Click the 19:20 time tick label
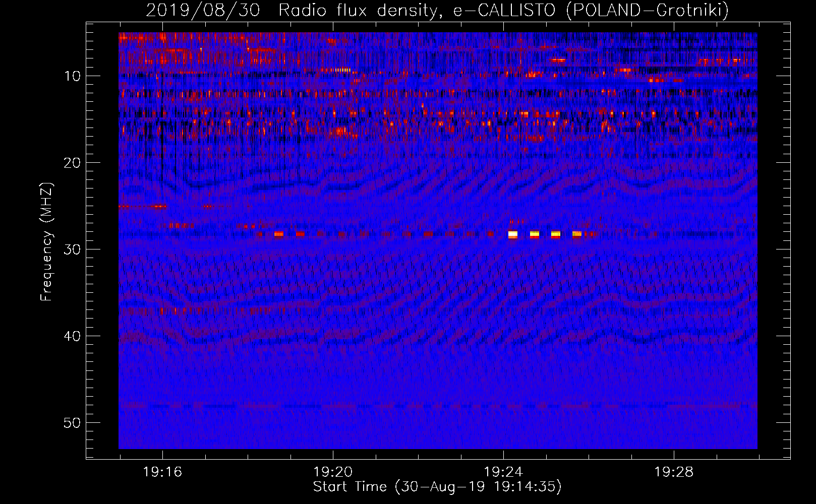The height and width of the screenshot is (504, 816). 333,472
